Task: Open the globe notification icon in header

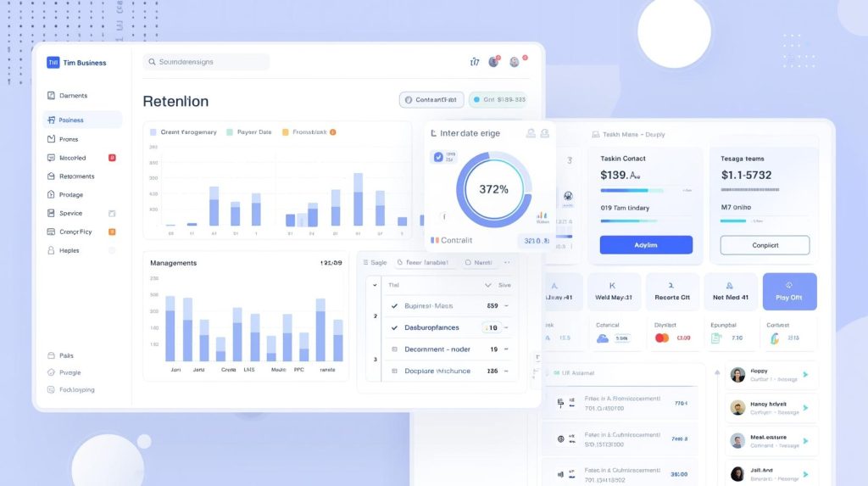Action: (x=493, y=62)
